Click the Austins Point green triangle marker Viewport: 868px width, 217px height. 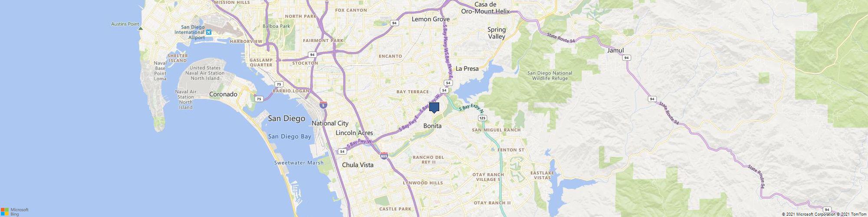coord(140,29)
